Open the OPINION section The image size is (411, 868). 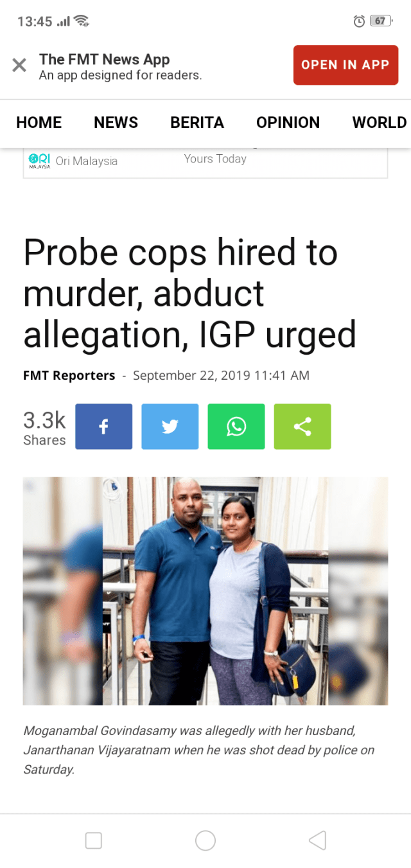point(288,122)
